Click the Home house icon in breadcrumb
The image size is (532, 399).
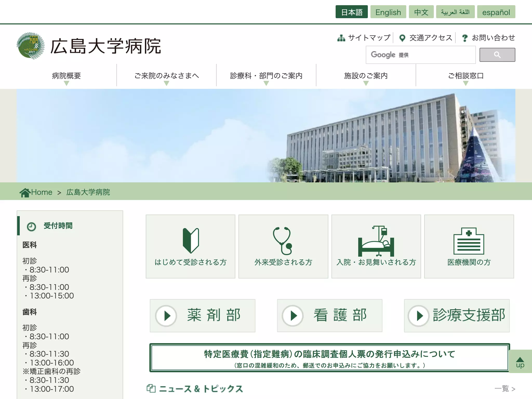point(25,192)
